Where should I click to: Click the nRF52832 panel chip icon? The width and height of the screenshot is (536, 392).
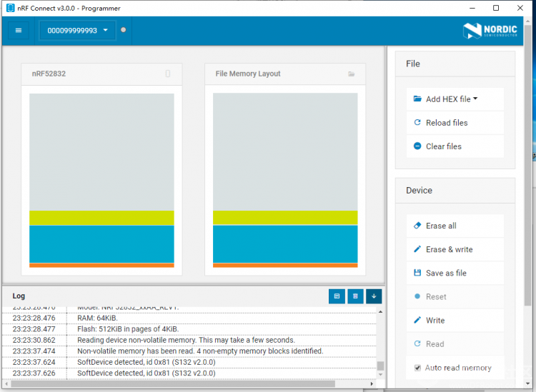(168, 74)
